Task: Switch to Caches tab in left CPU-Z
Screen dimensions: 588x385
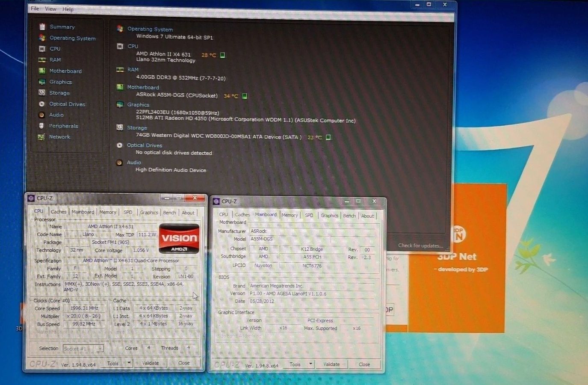Action: click(59, 212)
